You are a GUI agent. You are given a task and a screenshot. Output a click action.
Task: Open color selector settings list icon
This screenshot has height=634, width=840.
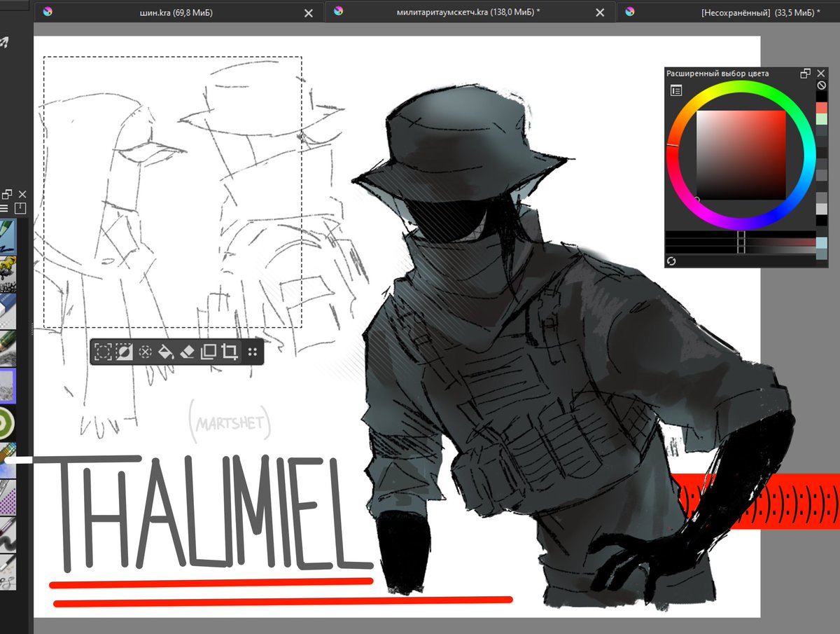(675, 90)
